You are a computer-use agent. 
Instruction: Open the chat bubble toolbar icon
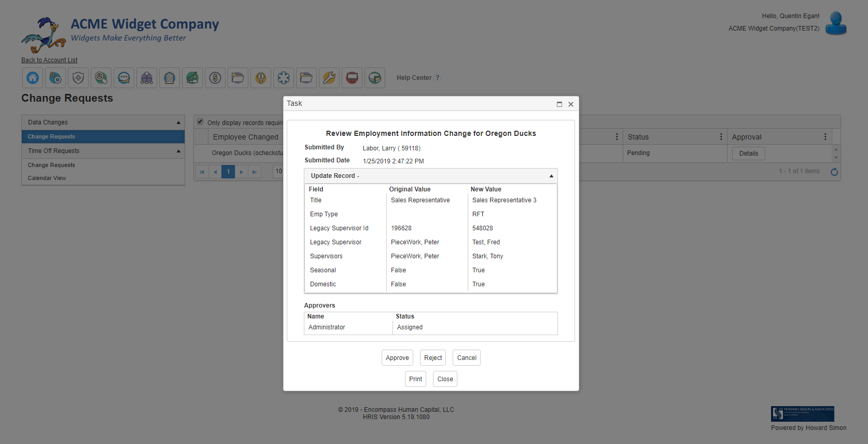pos(124,78)
